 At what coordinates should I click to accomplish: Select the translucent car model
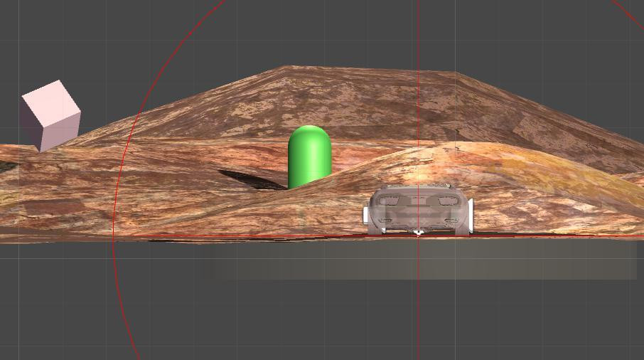(418, 210)
